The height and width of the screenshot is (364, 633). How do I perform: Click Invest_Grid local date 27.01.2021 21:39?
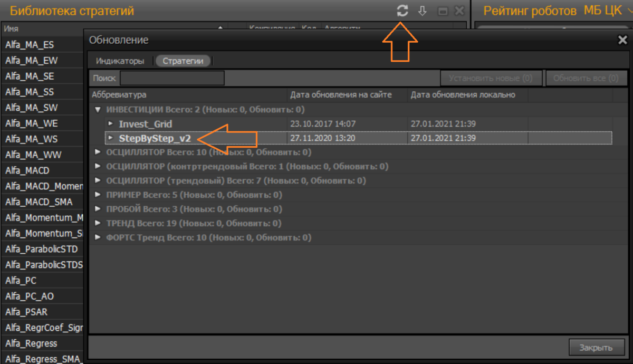click(x=444, y=123)
